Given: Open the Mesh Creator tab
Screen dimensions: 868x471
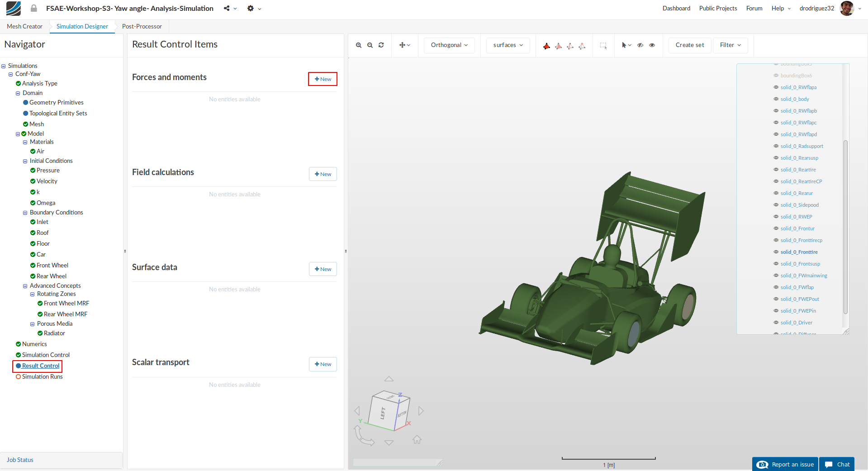Looking at the screenshot, I should 24,27.
